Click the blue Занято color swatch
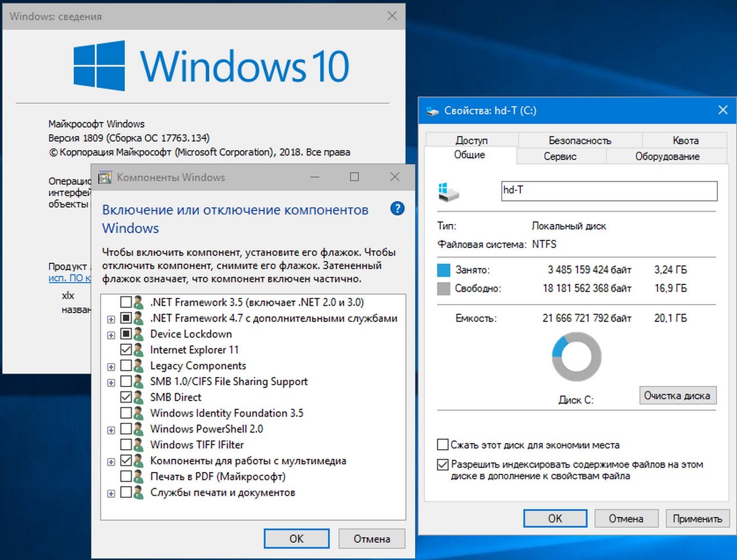Viewport: 737px width, 560px height. tap(444, 270)
